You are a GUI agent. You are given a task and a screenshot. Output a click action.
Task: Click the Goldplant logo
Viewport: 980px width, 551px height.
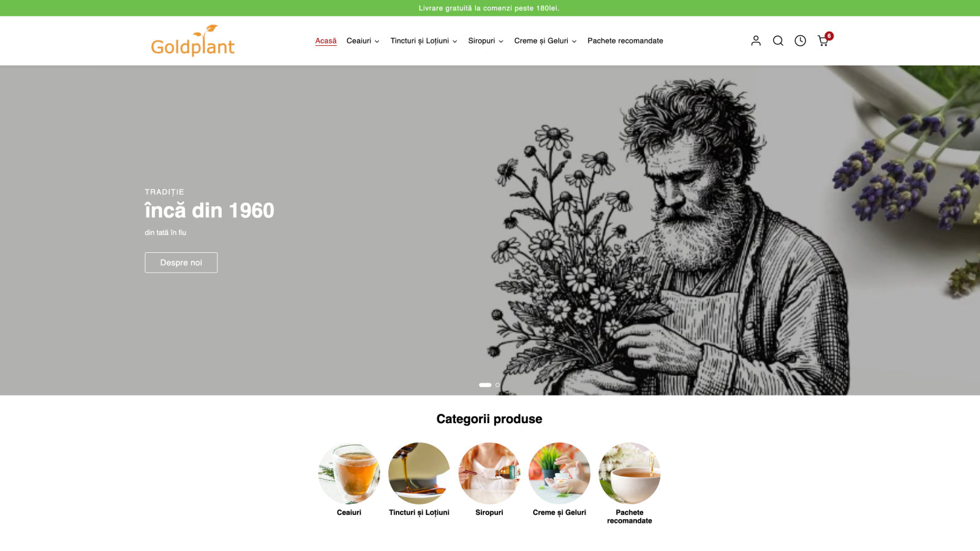point(193,40)
